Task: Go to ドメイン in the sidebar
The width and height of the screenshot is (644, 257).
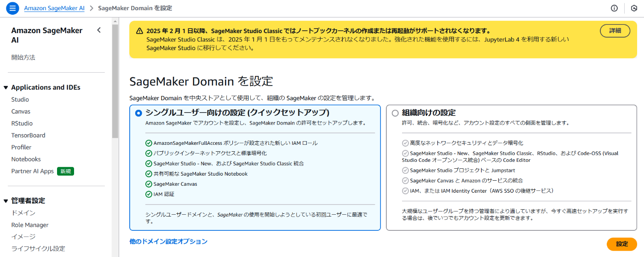Action: click(x=23, y=213)
